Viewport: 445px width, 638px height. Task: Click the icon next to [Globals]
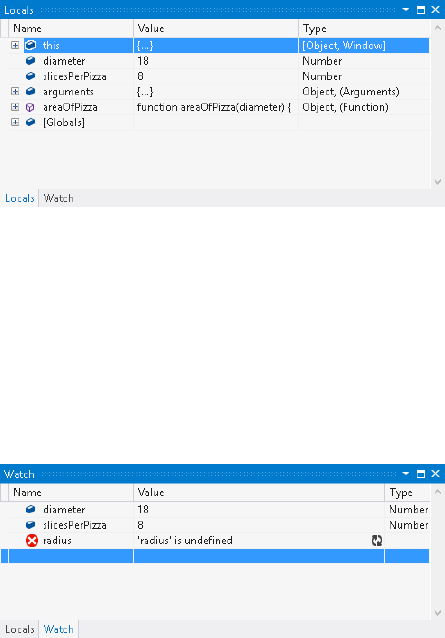click(31, 122)
